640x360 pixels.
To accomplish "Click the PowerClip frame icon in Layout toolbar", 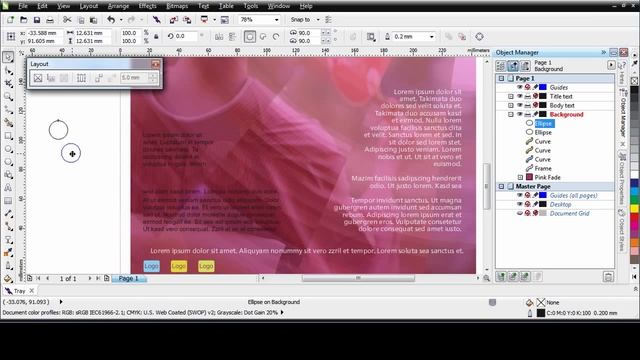I will (x=38, y=78).
